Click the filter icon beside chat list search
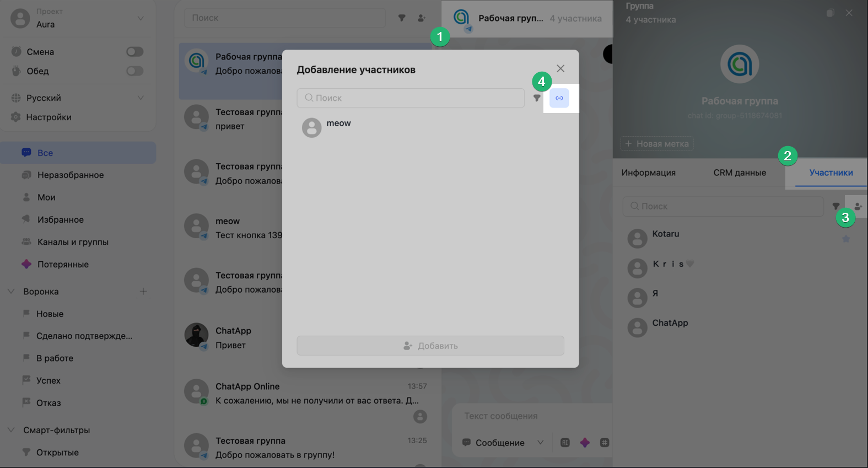 (x=402, y=18)
